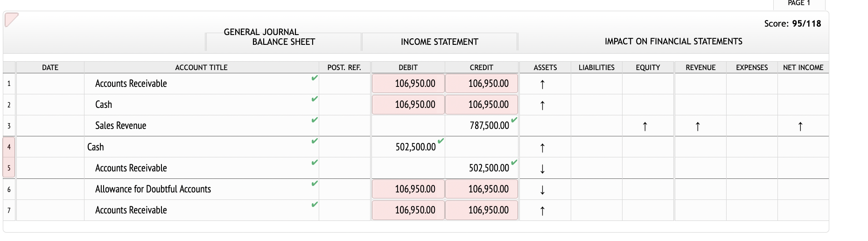The width and height of the screenshot is (868, 241).
Task: Click the Assets down arrow for Allowance row
Action: [x=542, y=190]
